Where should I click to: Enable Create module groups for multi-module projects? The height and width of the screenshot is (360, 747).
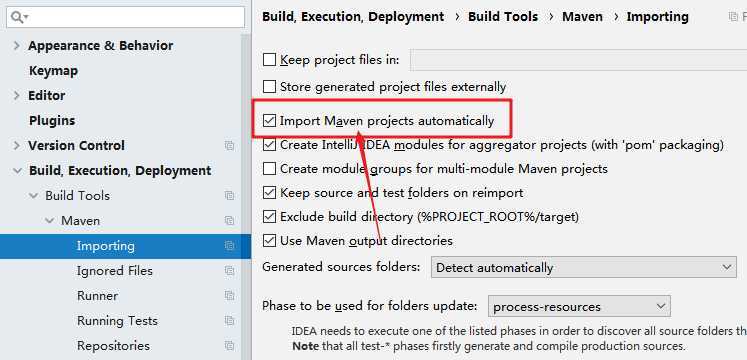click(x=270, y=169)
